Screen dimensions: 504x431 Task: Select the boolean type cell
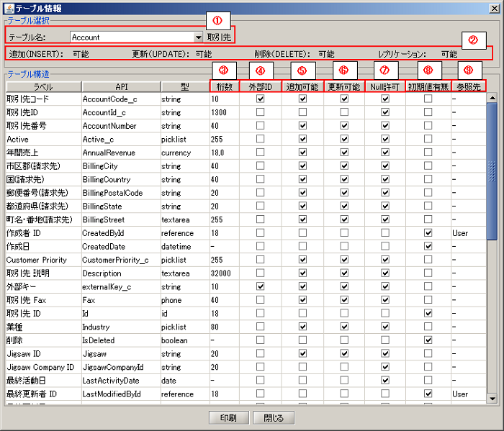(x=185, y=340)
